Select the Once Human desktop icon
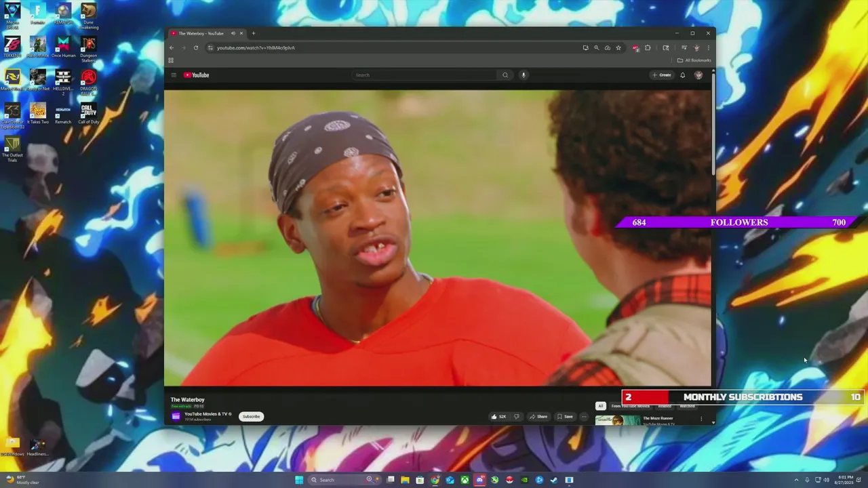 63,47
